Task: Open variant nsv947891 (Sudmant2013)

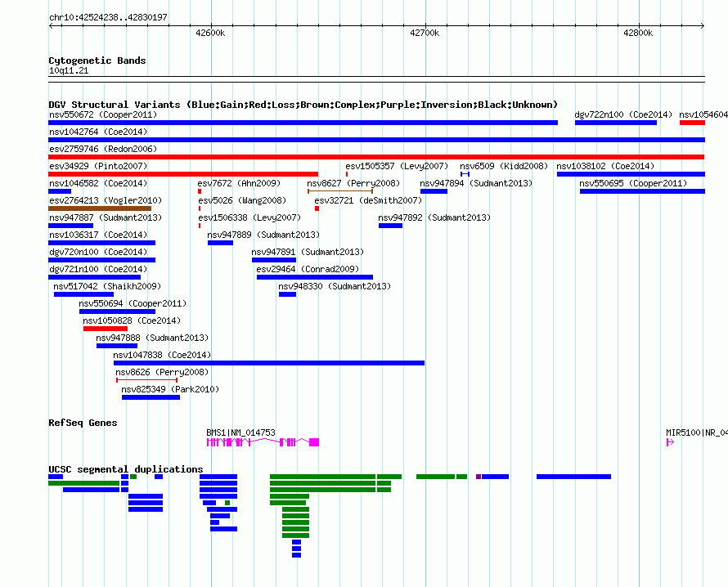Action: tap(274, 260)
